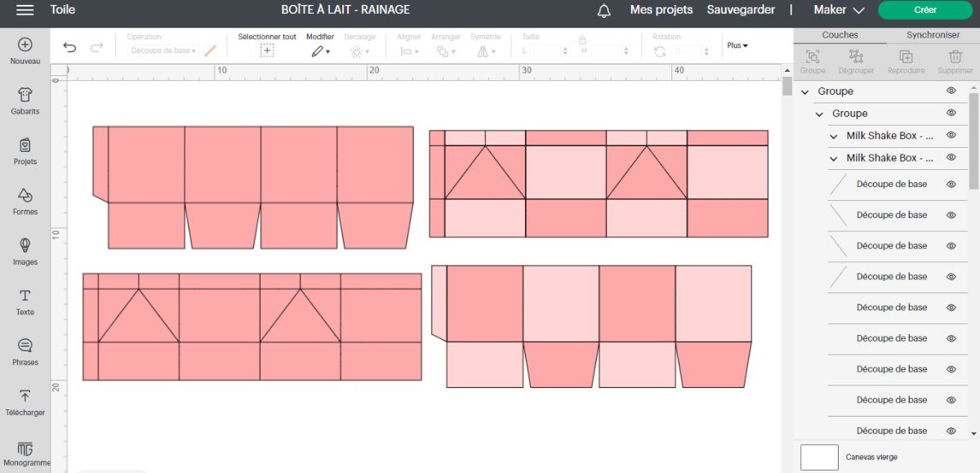Toggle visibility of first Milk Shake Box layer
980x473 pixels.
coord(951,136)
